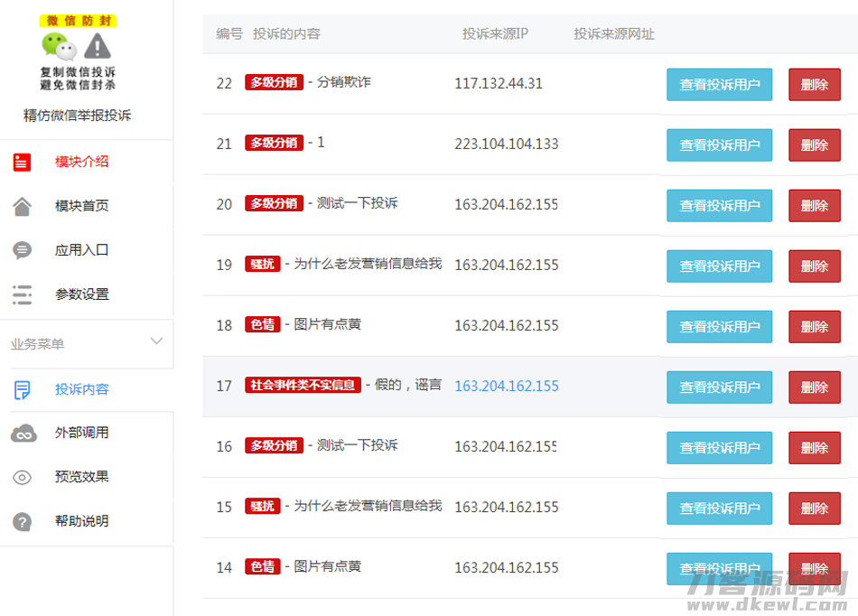Image resolution: width=858 pixels, height=616 pixels.
Task: Click the blue 投诉内容 document icon
Action: point(23,390)
